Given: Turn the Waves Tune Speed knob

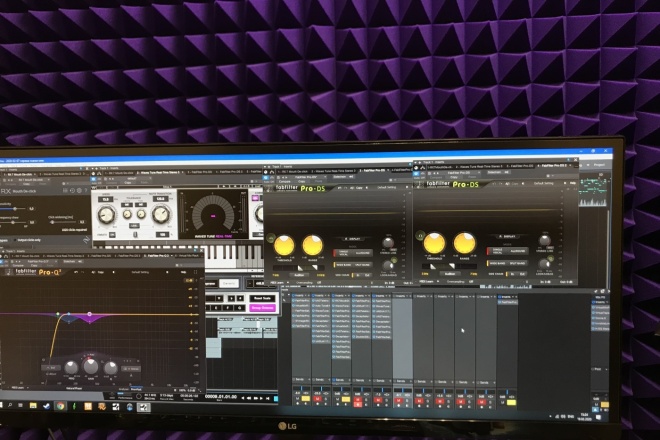Looking at the screenshot, I should [x=106, y=215].
